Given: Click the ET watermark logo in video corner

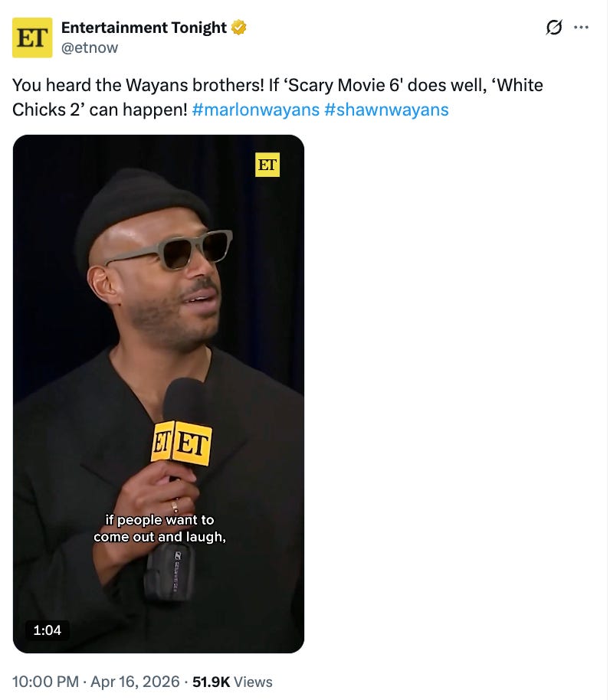Looking at the screenshot, I should (267, 165).
